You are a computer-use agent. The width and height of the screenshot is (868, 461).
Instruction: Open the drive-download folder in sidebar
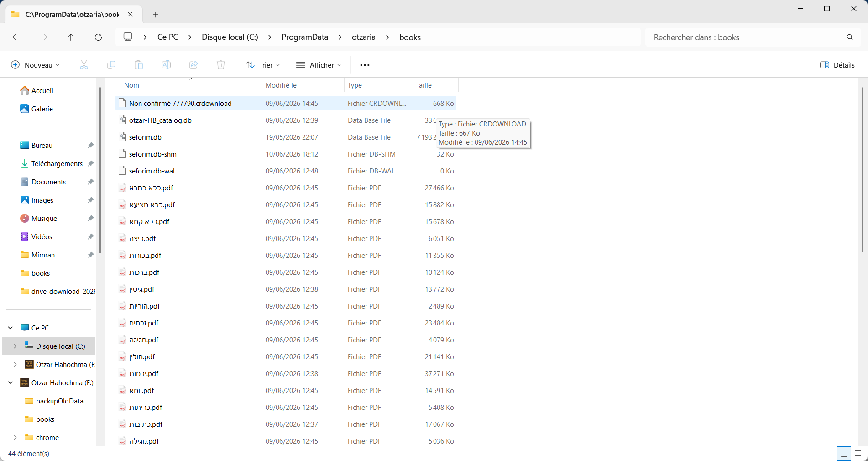tap(58, 291)
